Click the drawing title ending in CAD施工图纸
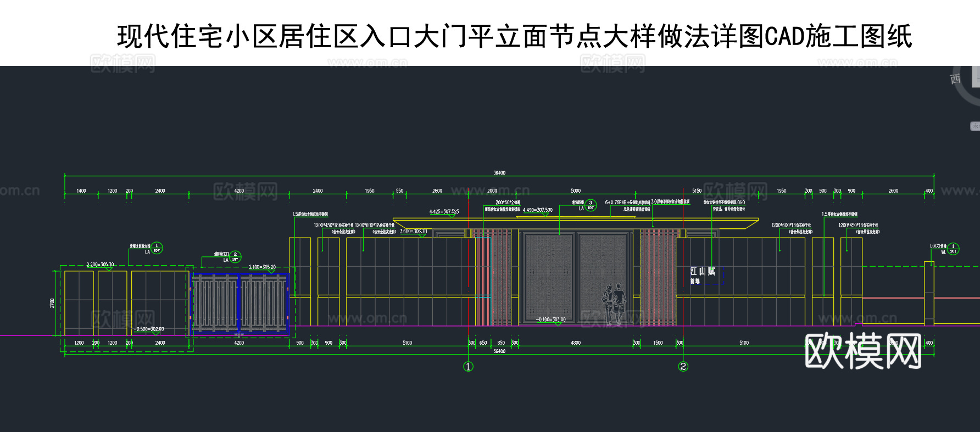Screen dimensions: 980x432 coord(514,37)
